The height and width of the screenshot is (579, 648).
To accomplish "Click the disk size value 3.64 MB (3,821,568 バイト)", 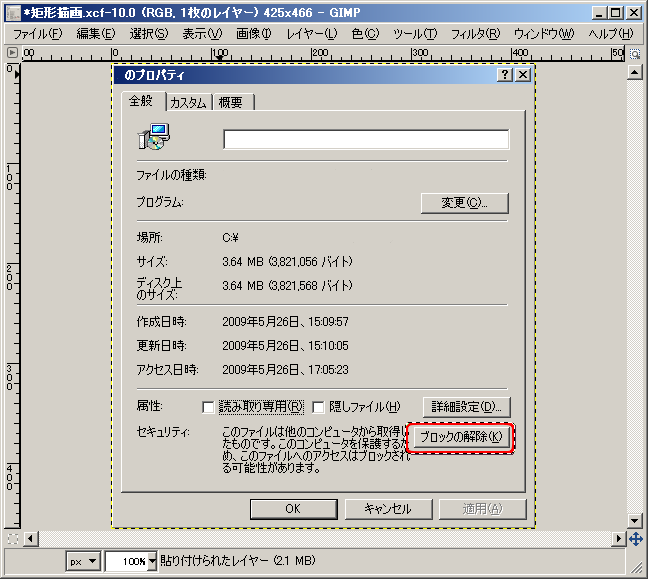I will click(x=287, y=286).
